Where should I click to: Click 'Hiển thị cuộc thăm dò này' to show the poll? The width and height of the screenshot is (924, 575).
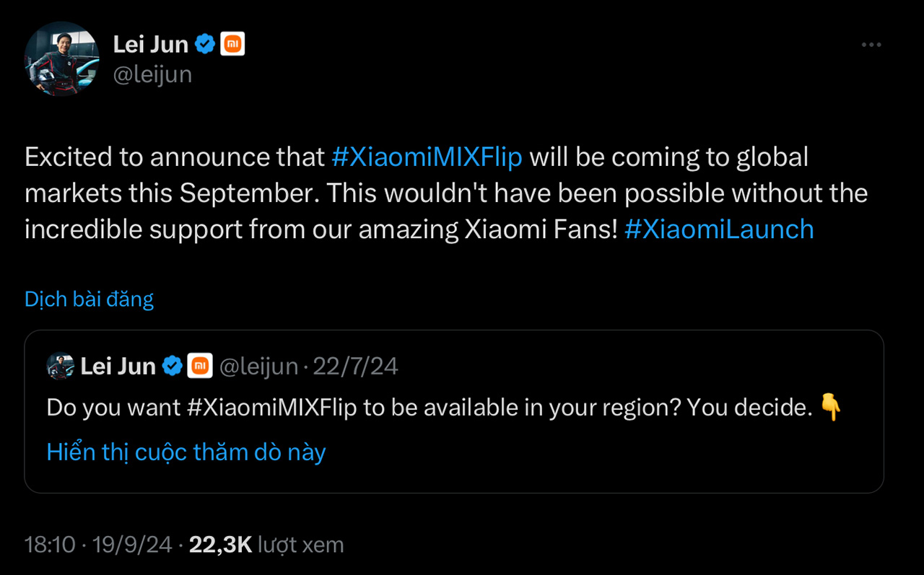coord(187,452)
